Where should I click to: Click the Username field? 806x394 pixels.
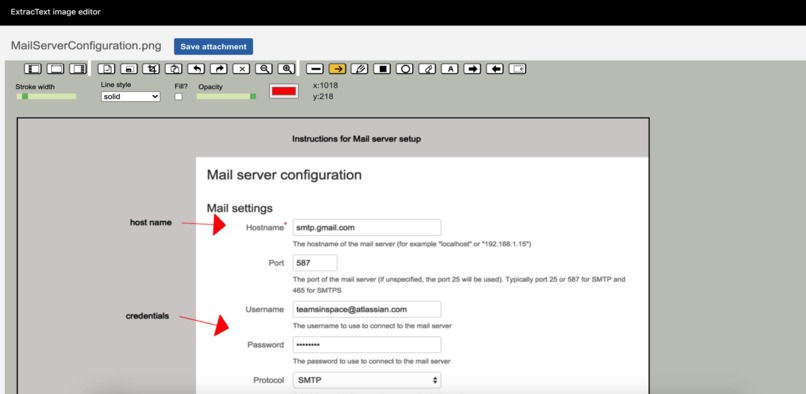(367, 309)
